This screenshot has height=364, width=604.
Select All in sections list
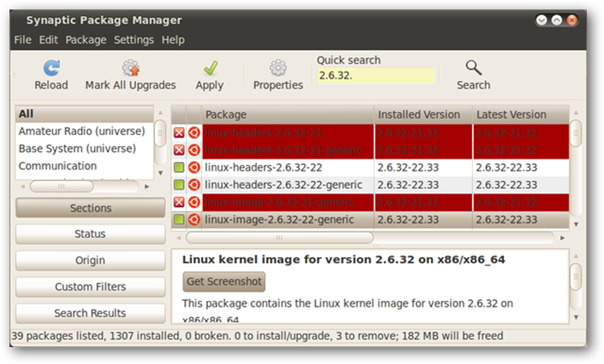tap(85, 114)
